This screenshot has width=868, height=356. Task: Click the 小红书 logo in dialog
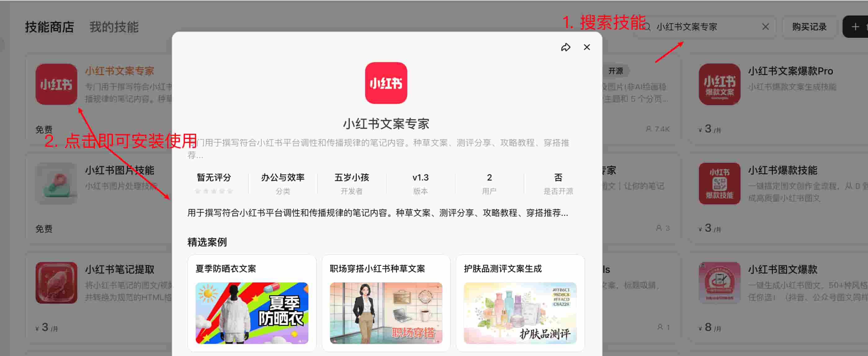tap(386, 83)
